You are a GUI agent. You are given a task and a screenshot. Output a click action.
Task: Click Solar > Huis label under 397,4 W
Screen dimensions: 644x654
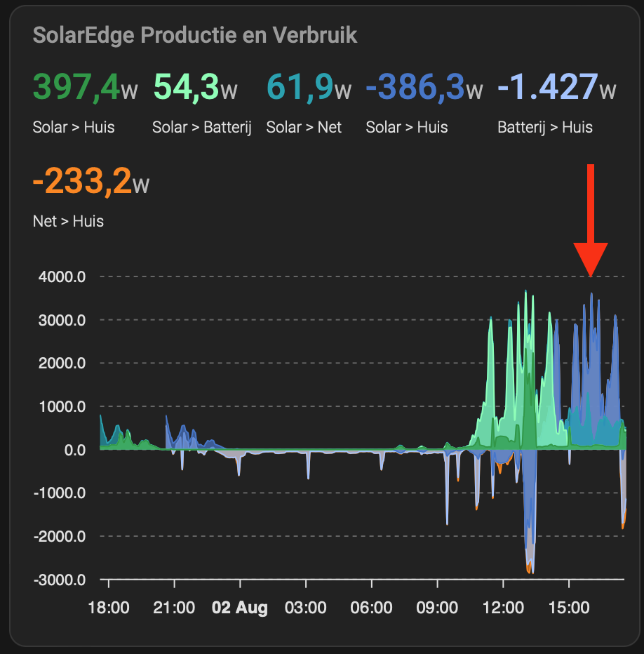(74, 127)
